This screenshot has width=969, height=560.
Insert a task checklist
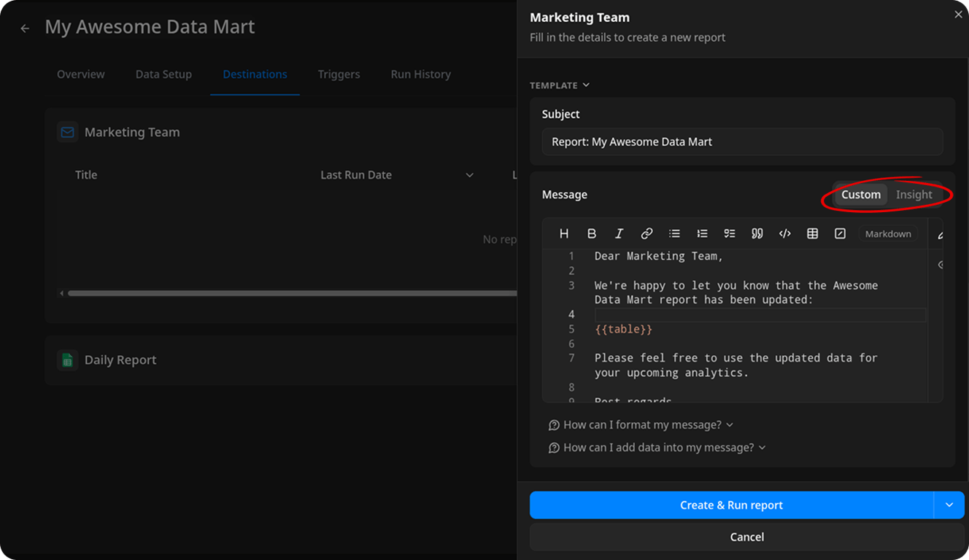730,233
